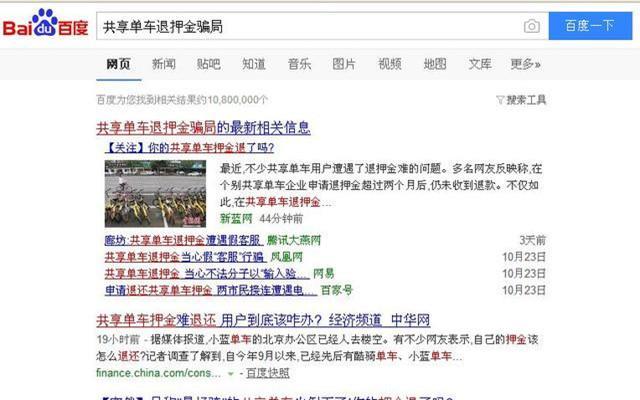
Task: Open 共享单车退押金骗局的最新相关信息 headline link
Action: point(203,128)
